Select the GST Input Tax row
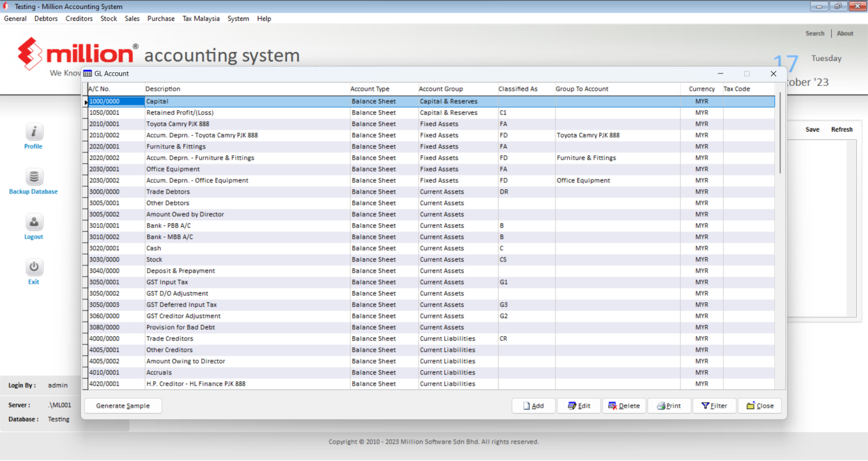This screenshot has height=461, width=868. (x=431, y=282)
